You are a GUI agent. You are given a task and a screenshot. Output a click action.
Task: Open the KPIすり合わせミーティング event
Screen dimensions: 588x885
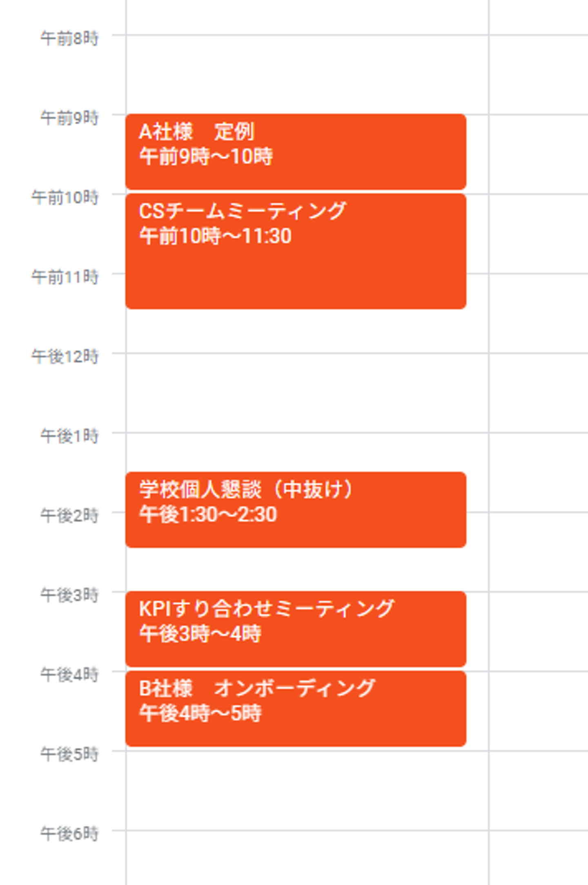tap(296, 628)
